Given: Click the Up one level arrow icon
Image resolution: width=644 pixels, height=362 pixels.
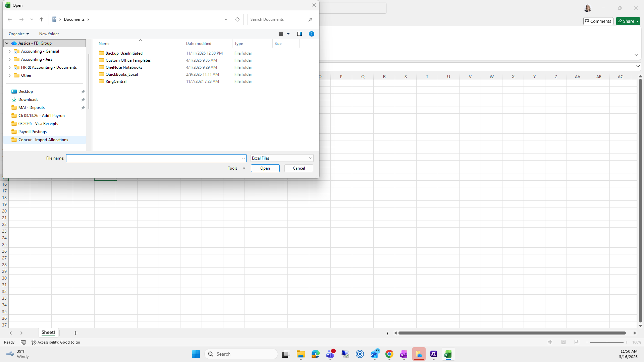Looking at the screenshot, I should (x=41, y=19).
